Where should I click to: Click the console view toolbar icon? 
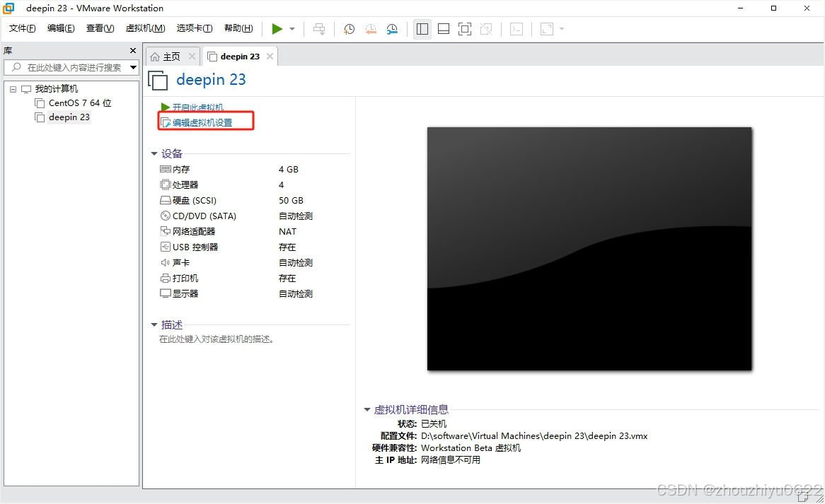(x=517, y=29)
